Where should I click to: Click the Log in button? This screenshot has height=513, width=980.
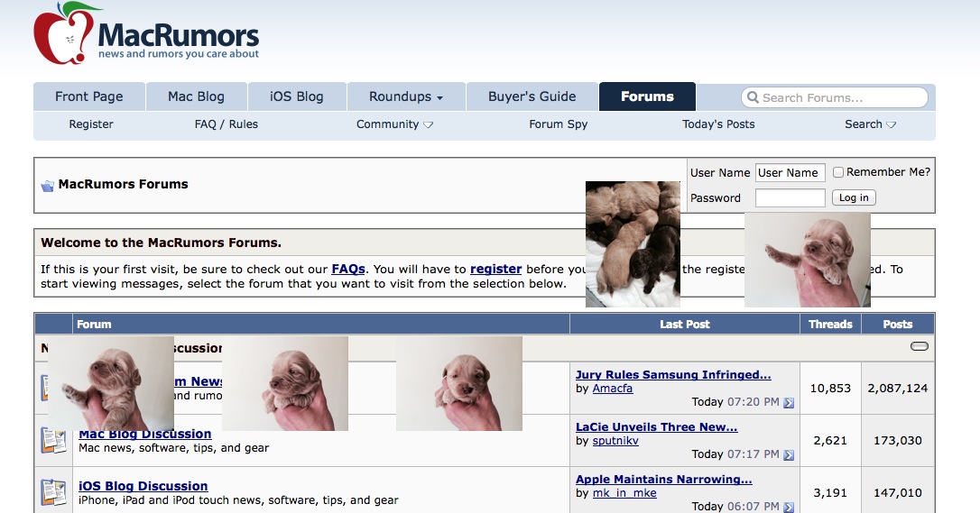pyautogui.click(x=854, y=197)
